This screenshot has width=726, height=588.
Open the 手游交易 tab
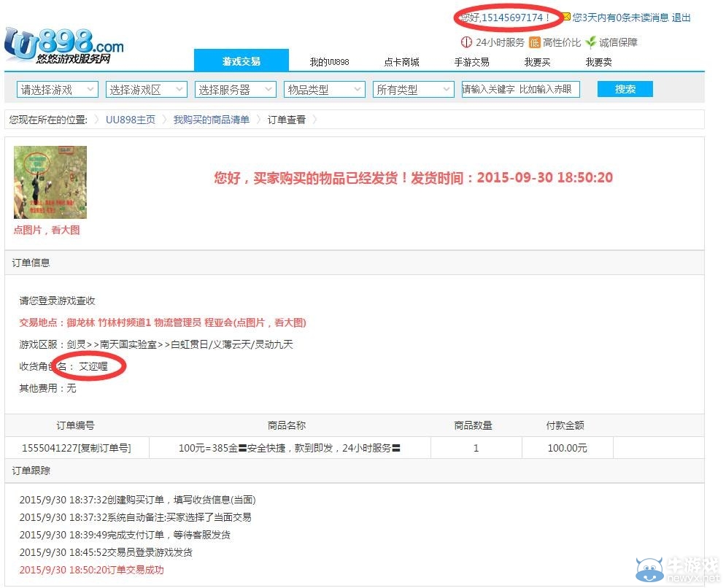click(471, 62)
